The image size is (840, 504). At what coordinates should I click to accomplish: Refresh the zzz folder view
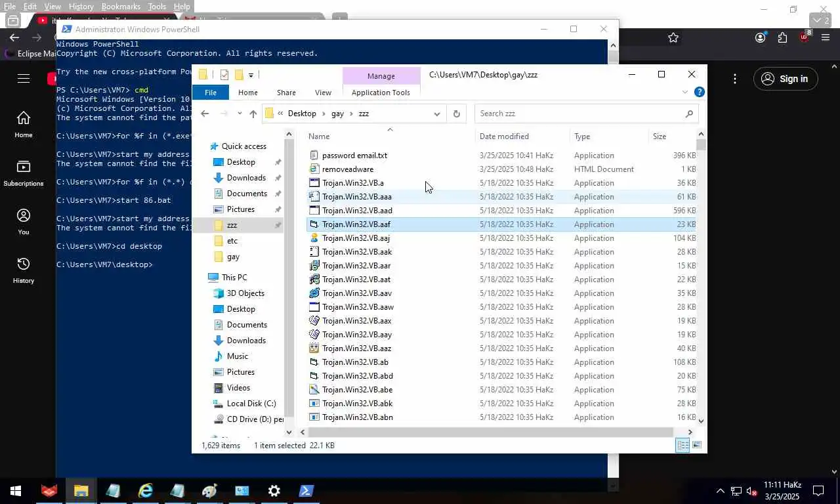tap(457, 114)
